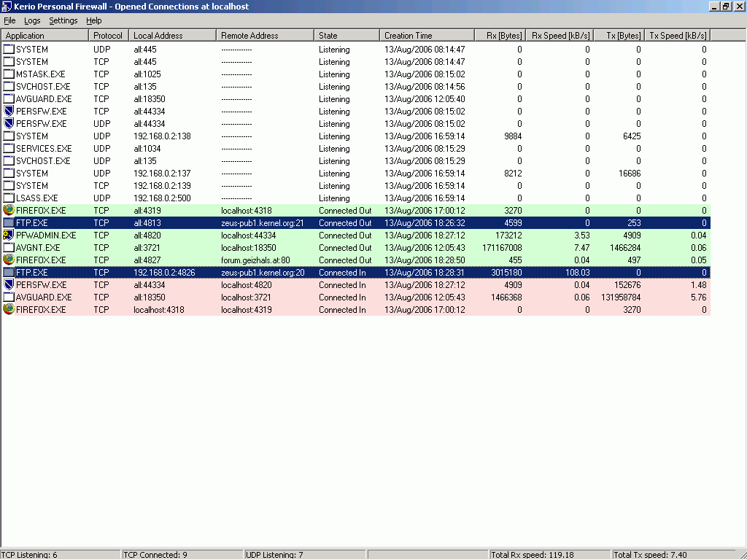This screenshot has height=560, width=747.
Task: Click the Tx speed value 5.76
Action: (x=698, y=297)
